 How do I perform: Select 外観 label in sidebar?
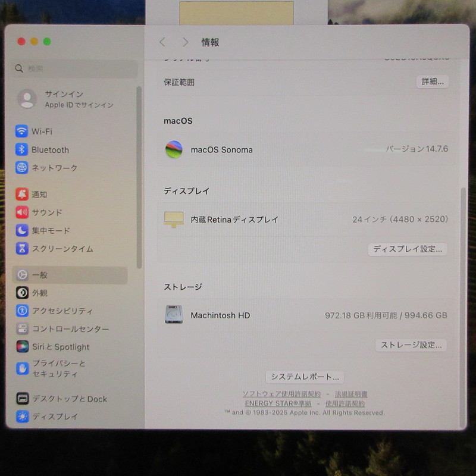click(x=40, y=293)
